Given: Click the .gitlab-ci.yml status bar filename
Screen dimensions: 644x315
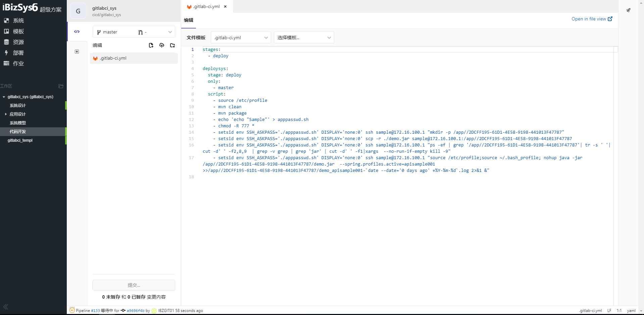Looking at the screenshot, I should click(x=591, y=311).
